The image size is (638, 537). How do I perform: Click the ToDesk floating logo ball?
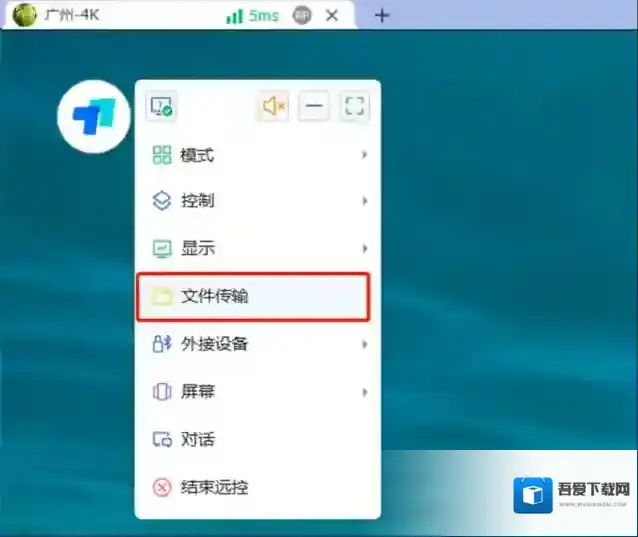click(94, 117)
